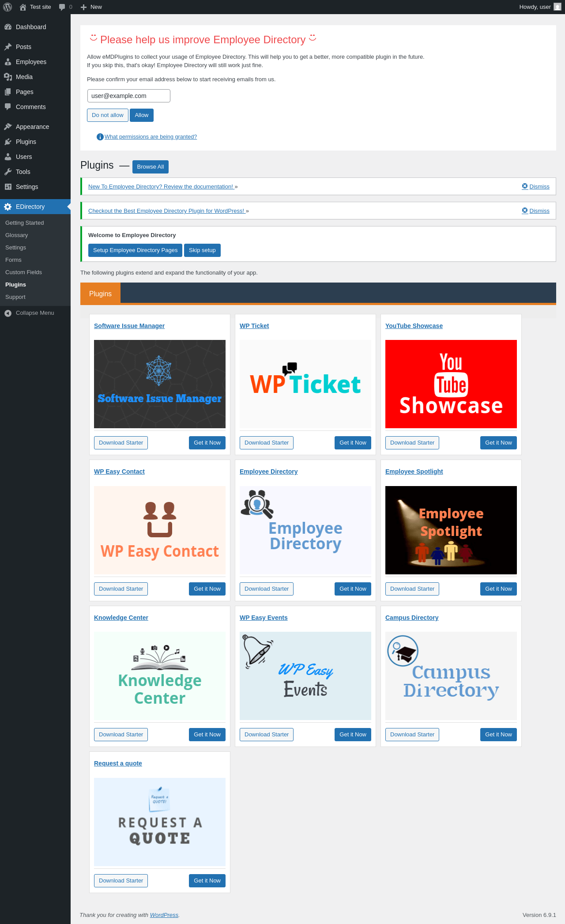Click the email address input field
The image size is (565, 924).
pyautogui.click(x=129, y=96)
